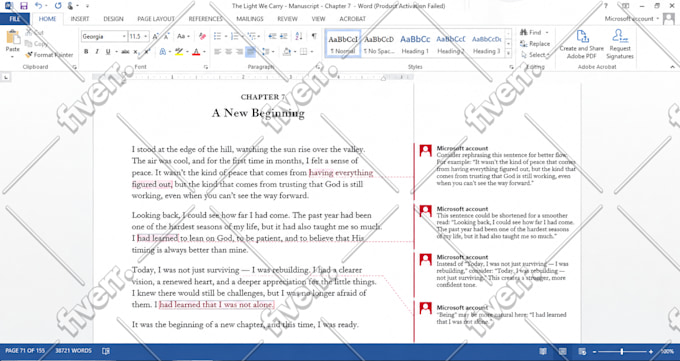Collapse the ribbon with the chevron
The height and width of the screenshot is (361, 680).
(672, 67)
